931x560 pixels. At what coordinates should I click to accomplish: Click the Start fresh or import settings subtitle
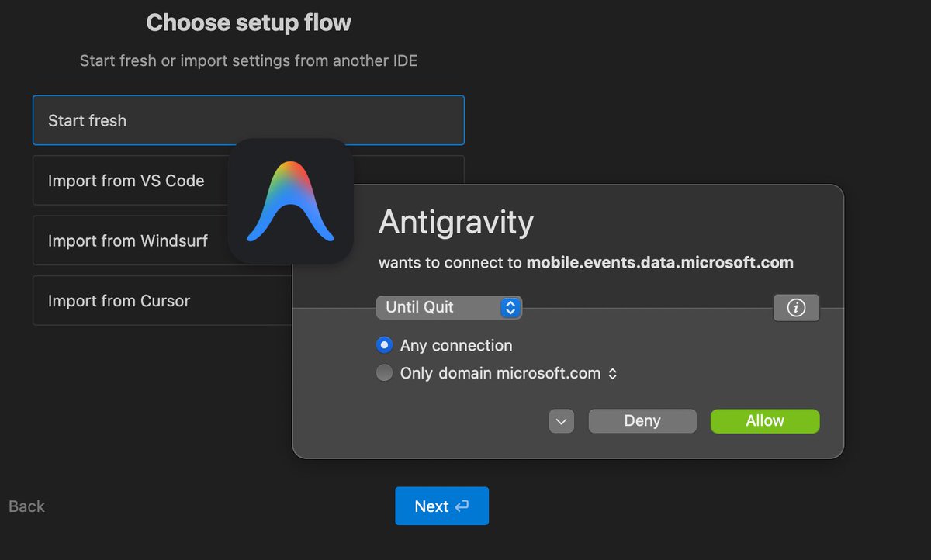tap(249, 60)
